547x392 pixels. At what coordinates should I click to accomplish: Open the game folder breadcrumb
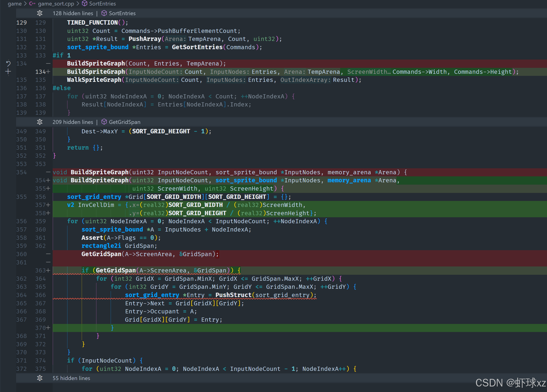pyautogui.click(x=14, y=4)
